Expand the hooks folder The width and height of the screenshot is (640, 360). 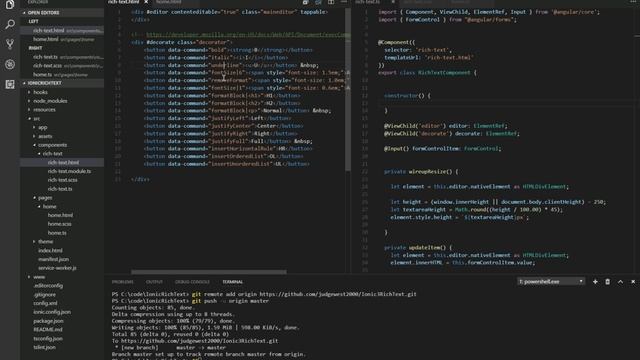pyautogui.click(x=40, y=92)
